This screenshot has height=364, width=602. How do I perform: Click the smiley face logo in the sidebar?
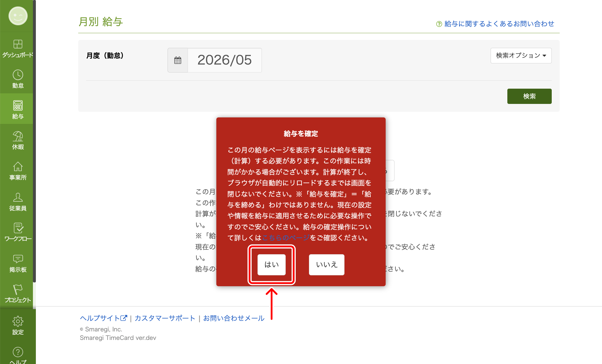pos(18,16)
